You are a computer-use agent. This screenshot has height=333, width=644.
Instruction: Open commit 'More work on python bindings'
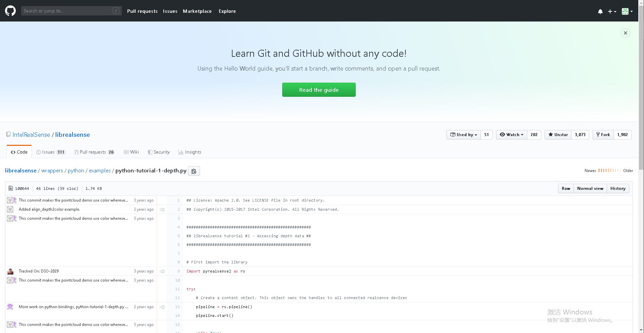73,307
